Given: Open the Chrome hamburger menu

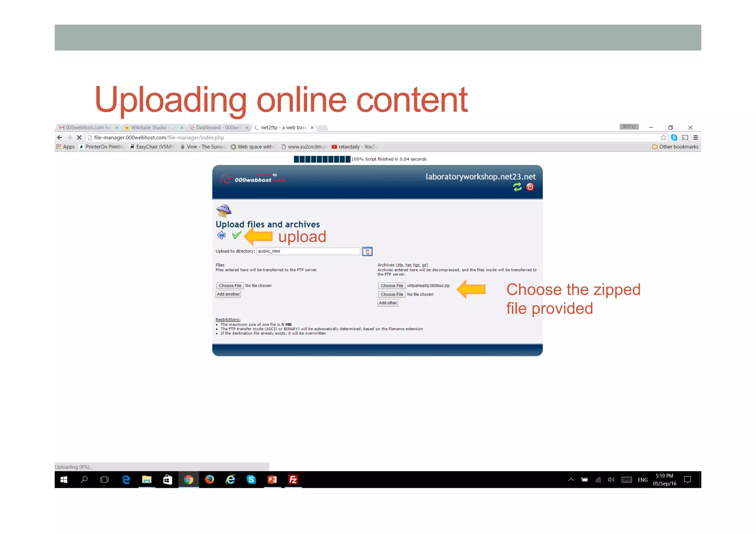Looking at the screenshot, I should coord(695,138).
